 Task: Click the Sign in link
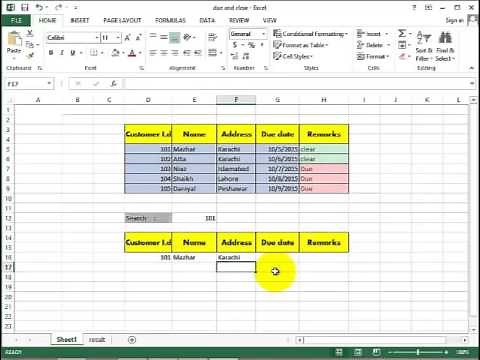pyautogui.click(x=455, y=20)
